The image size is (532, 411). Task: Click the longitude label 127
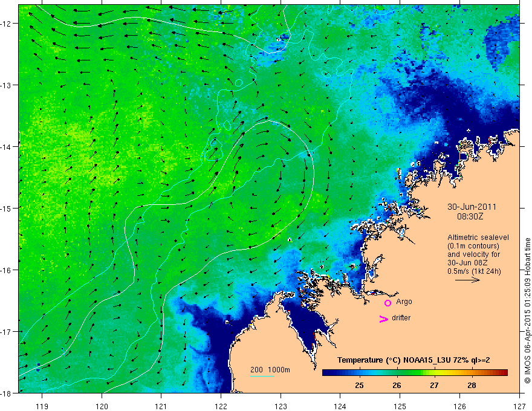[x=519, y=406]
